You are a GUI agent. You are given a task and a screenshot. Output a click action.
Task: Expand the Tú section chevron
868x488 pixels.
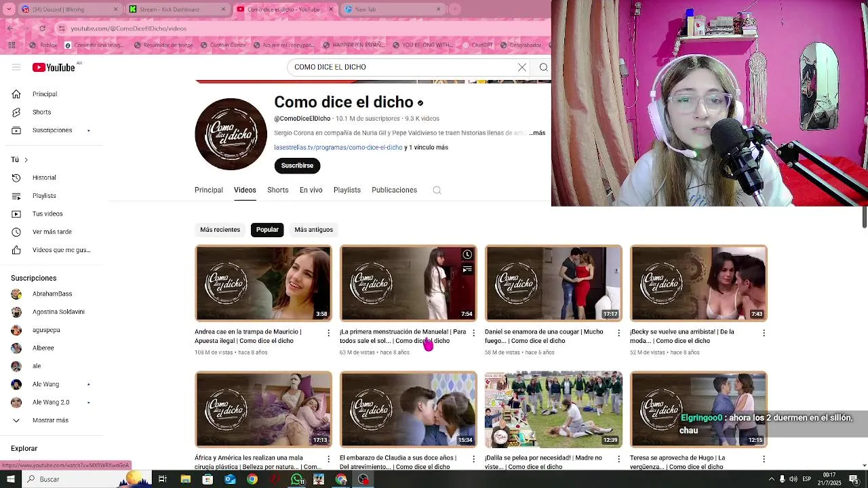click(x=26, y=160)
